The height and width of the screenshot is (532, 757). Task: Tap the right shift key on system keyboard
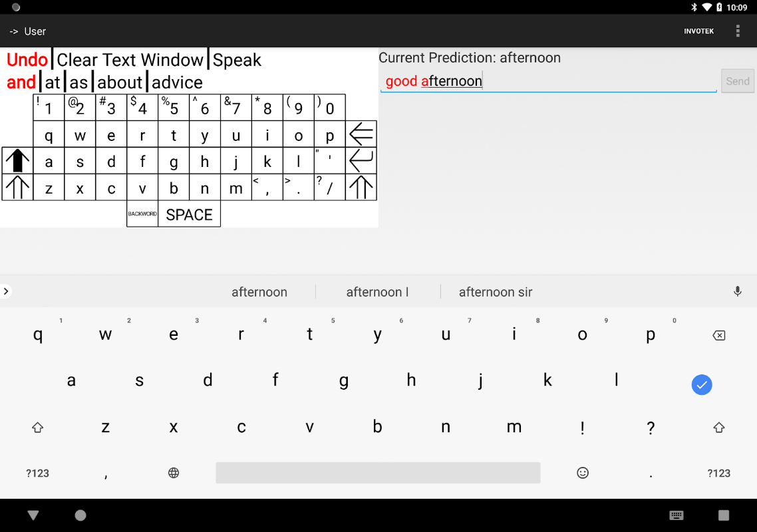[x=718, y=427]
